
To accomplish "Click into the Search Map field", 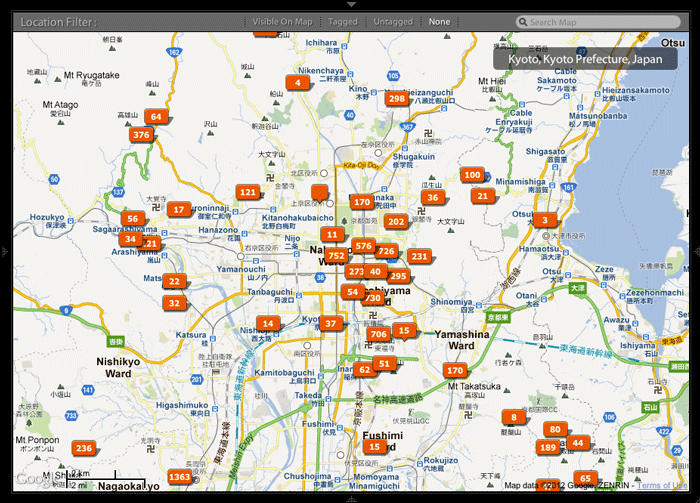I will click(x=598, y=22).
